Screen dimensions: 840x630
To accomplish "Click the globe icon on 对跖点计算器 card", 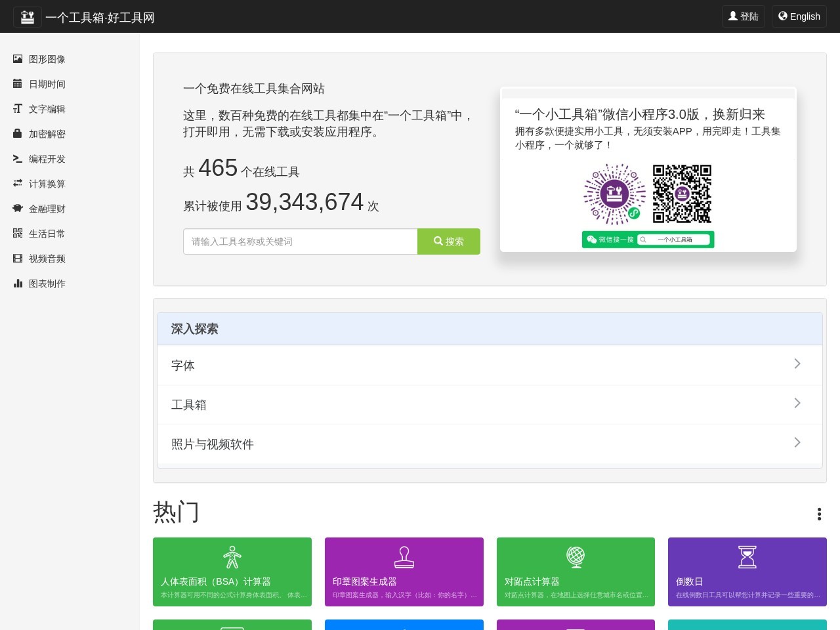I will (x=576, y=556).
